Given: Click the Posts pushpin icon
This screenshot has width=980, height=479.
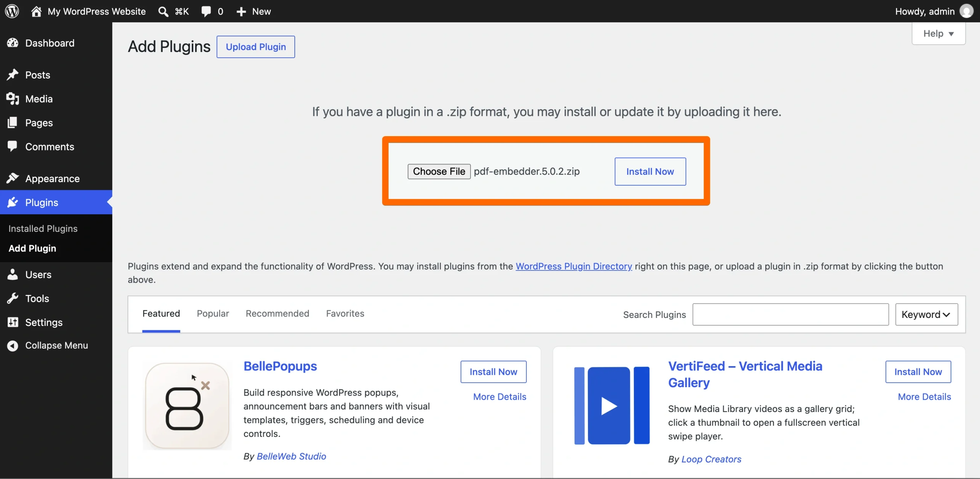Looking at the screenshot, I should coord(13,75).
